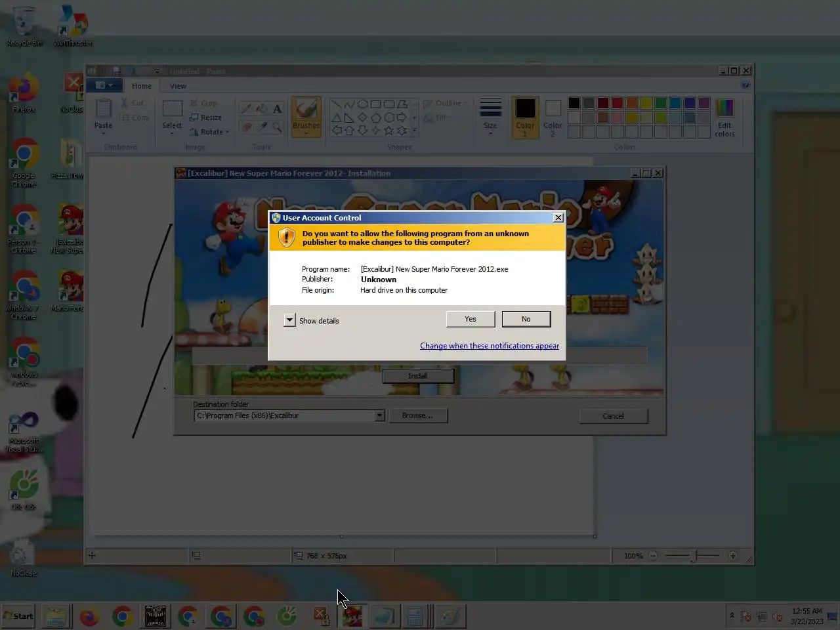This screenshot has width=840, height=630.
Task: Open the Firefox desktop shortcut
Action: tap(24, 94)
